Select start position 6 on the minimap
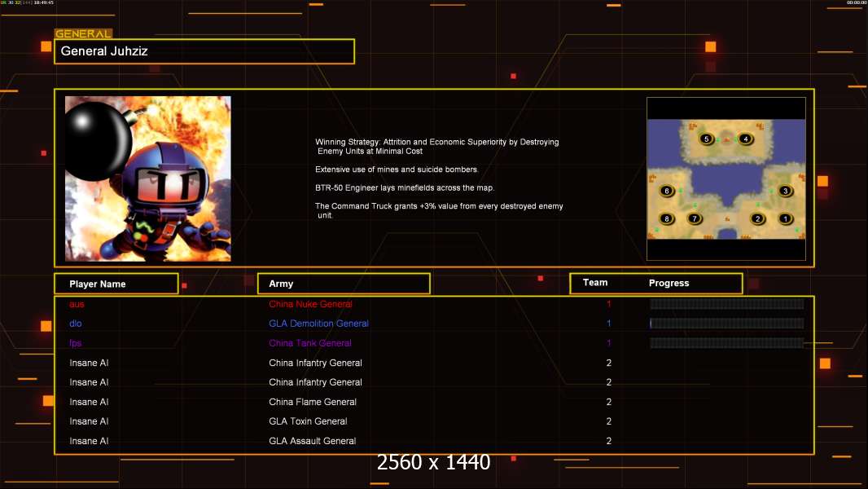 point(667,191)
